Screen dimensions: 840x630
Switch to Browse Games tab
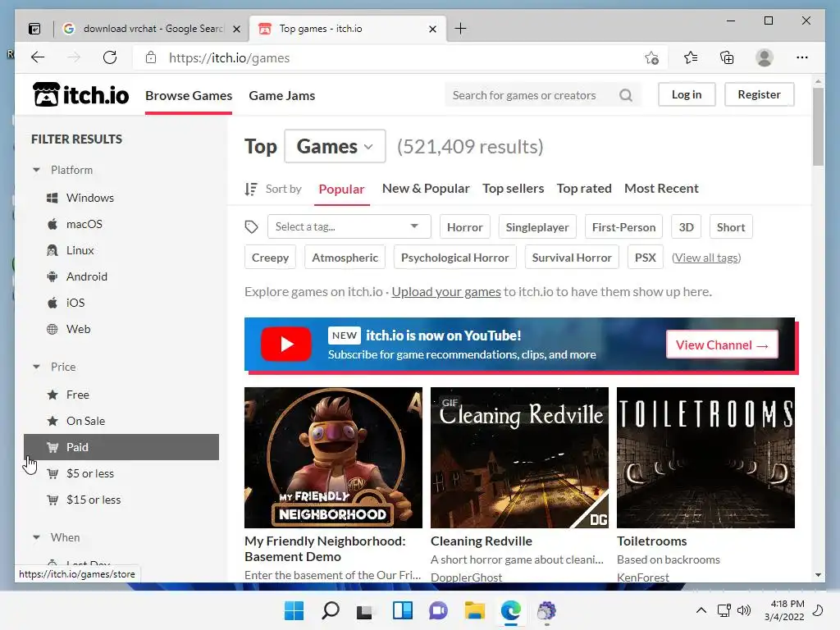[x=189, y=95]
